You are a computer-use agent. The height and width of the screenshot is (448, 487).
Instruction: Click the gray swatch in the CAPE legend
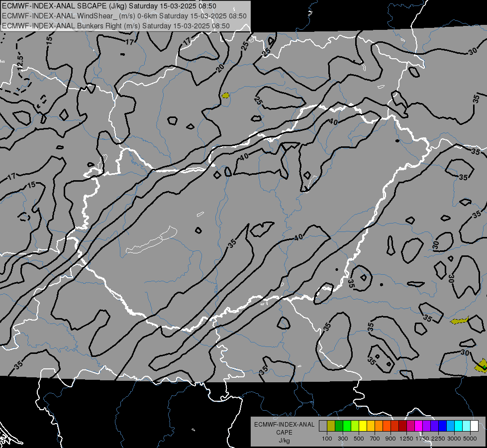(323, 426)
